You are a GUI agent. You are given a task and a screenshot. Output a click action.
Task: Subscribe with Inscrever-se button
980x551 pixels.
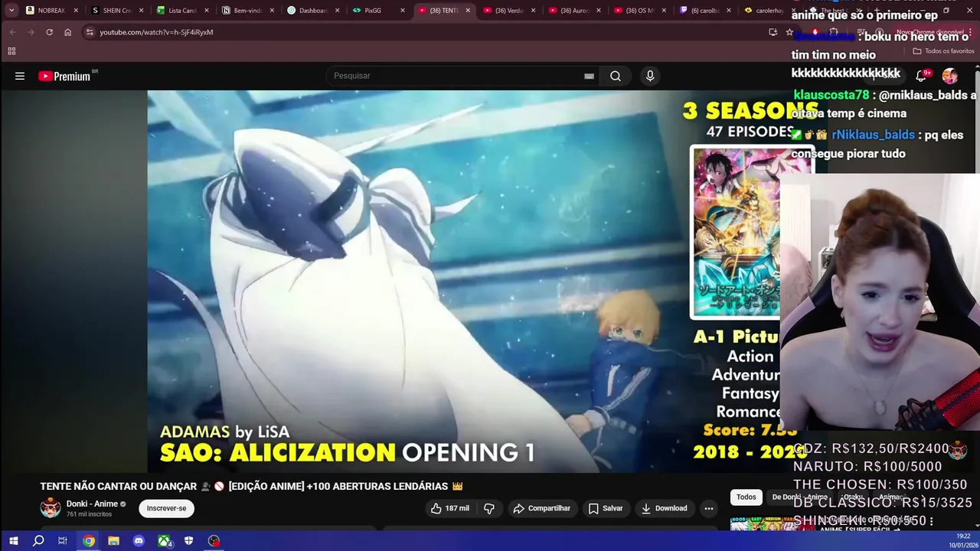[166, 508]
